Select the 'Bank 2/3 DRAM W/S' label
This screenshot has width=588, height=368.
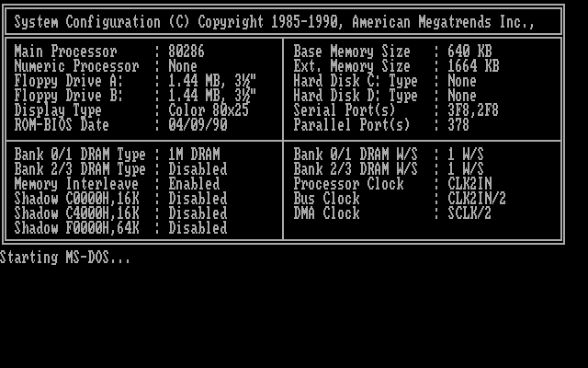click(356, 169)
